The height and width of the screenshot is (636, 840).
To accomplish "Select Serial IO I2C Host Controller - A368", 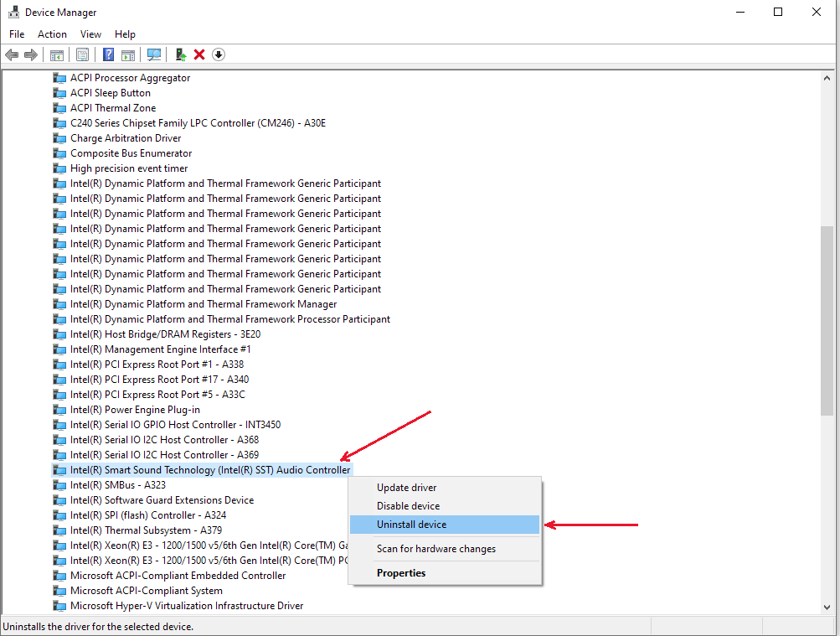I will click(x=164, y=440).
